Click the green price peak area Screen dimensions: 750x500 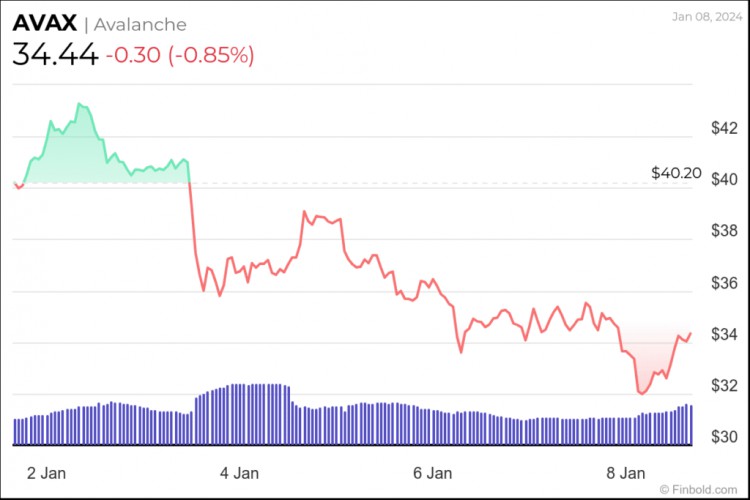click(79, 148)
